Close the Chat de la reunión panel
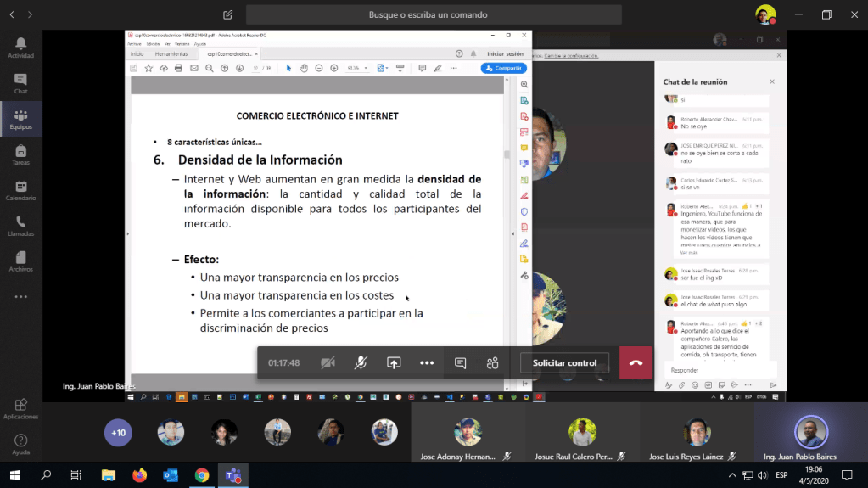This screenshot has height=488, width=868. click(x=771, y=81)
